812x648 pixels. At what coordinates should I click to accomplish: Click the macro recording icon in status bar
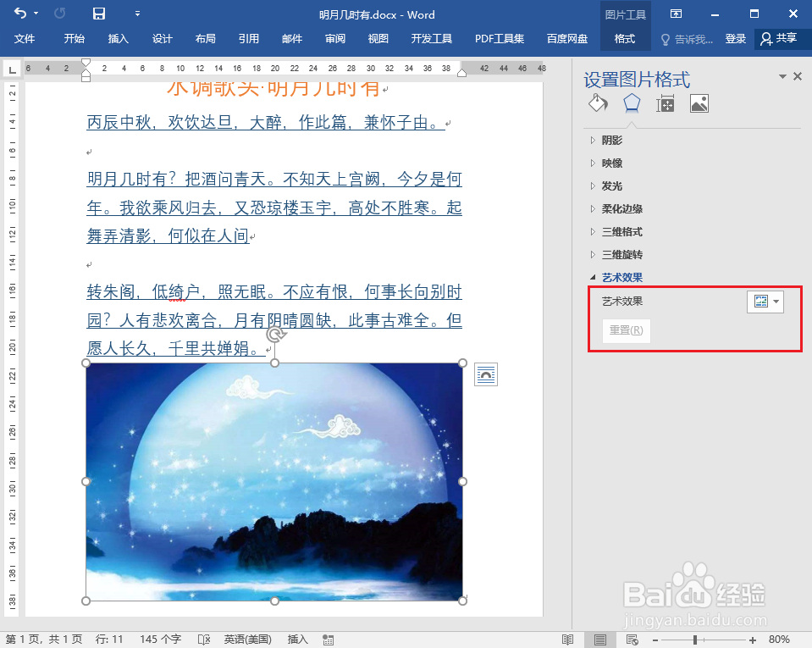pos(328,640)
